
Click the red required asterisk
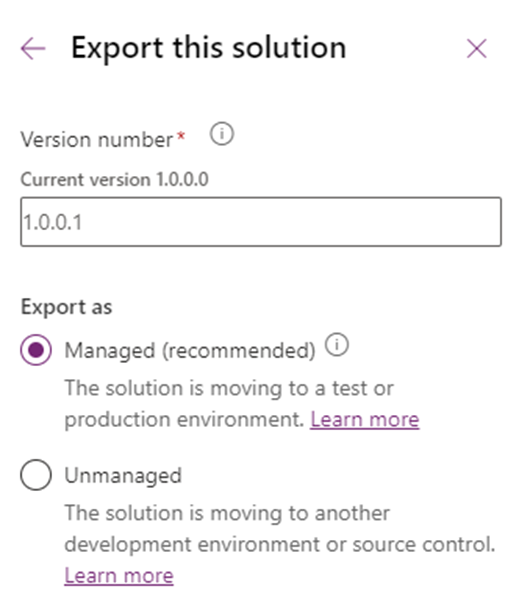(x=181, y=136)
